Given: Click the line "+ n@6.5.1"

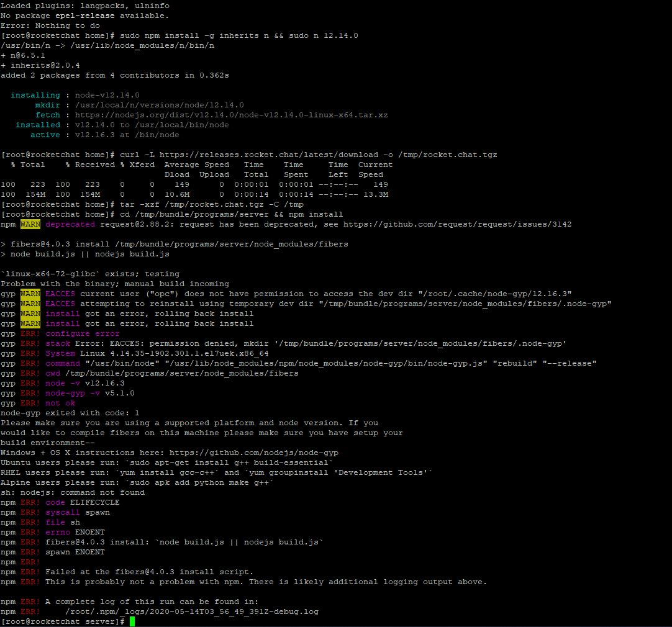Looking at the screenshot, I should pos(23,55).
